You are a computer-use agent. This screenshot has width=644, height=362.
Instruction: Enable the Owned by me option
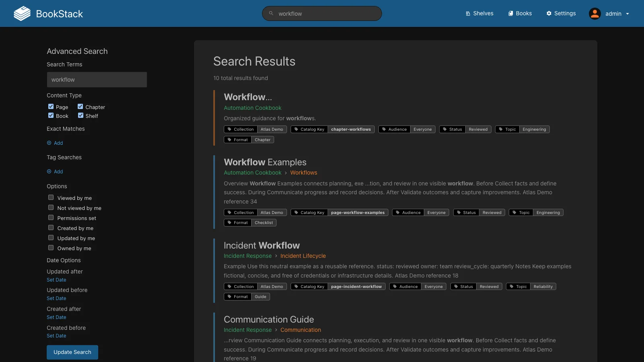point(51,248)
